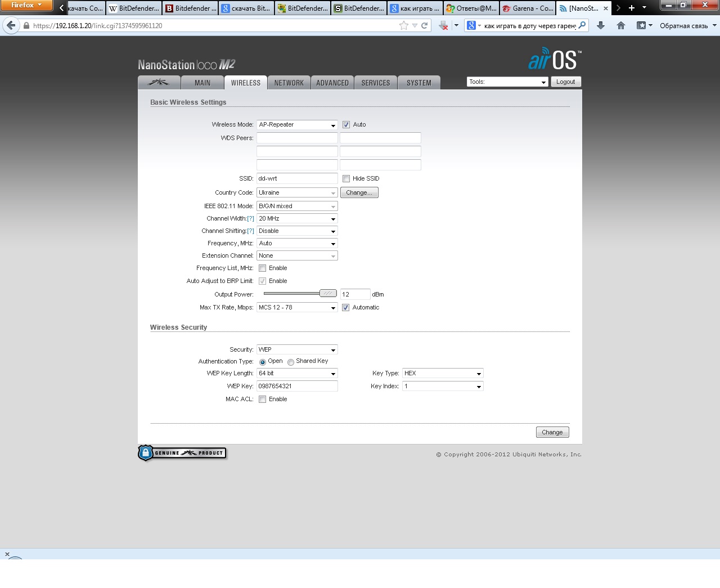This screenshot has height=588, width=720.
Task: Switch to the MAIN tab
Action: 202,83
